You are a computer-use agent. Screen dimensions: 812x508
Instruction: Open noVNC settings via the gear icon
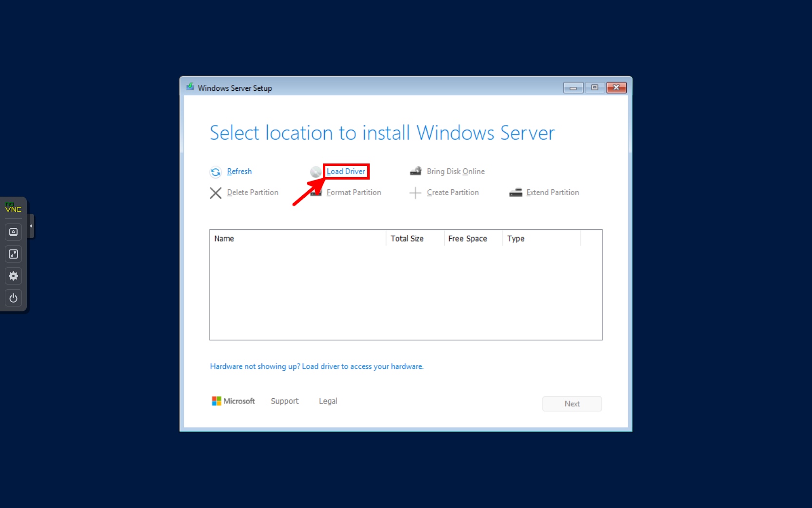tap(13, 276)
